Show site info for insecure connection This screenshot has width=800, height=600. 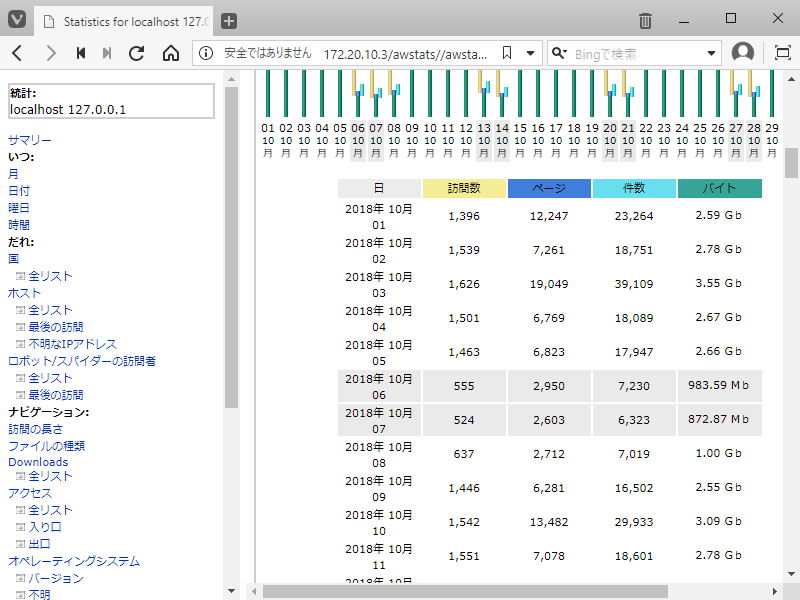pos(204,53)
